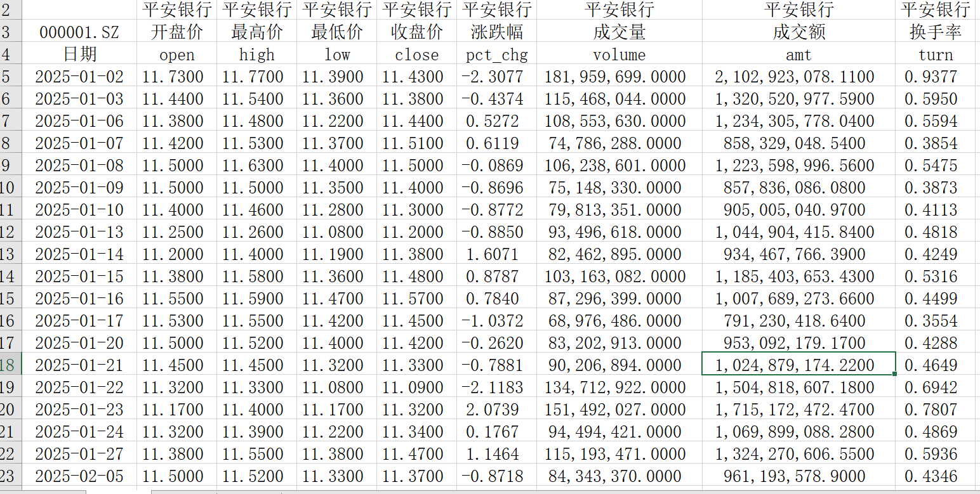
Task: Click the high price 11.7700 for 2025-01-02
Action: pyautogui.click(x=256, y=77)
